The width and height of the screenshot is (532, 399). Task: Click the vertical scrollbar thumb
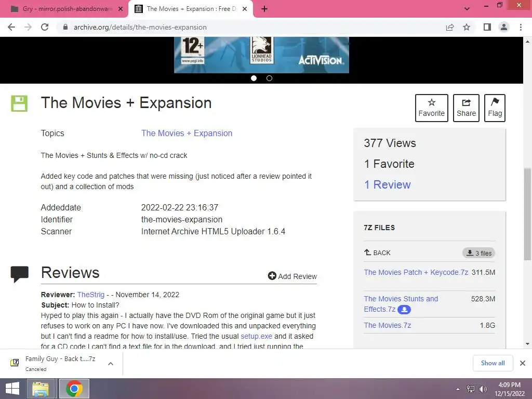[x=527, y=214]
